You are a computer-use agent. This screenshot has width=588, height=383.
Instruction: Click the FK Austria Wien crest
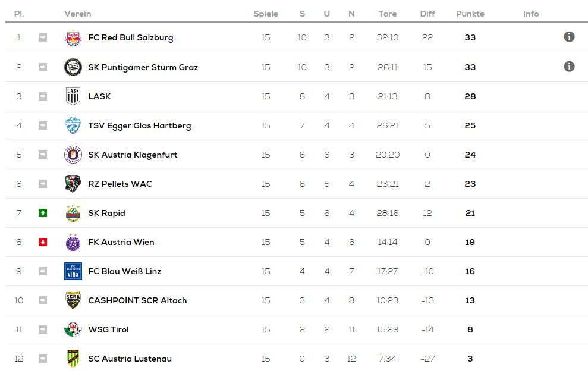pos(73,242)
